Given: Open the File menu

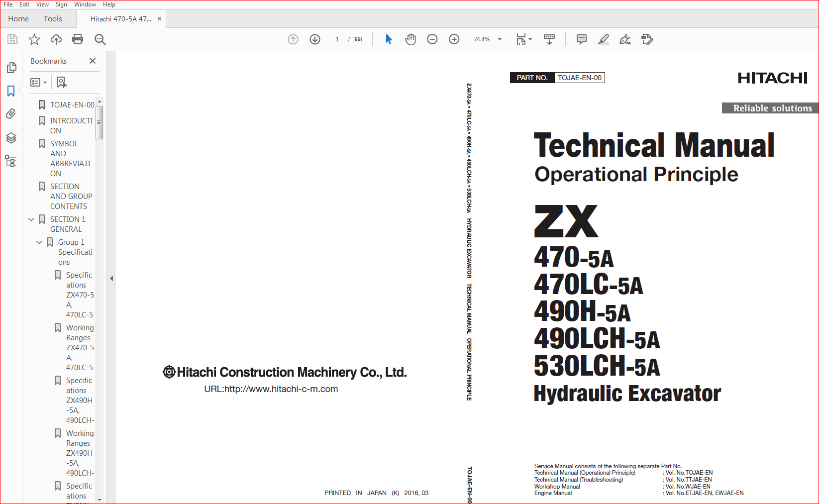Looking at the screenshot, I should [8, 4].
